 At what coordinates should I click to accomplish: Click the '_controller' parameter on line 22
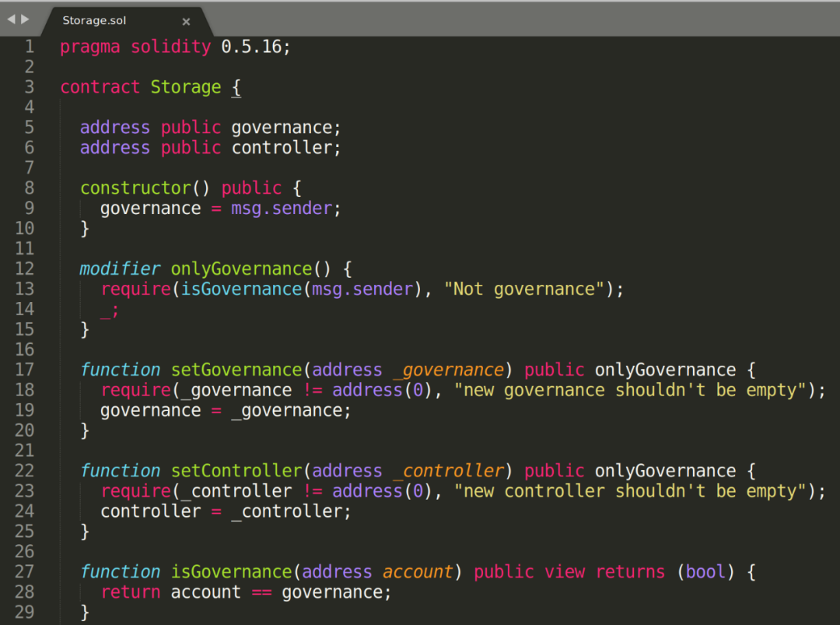[x=449, y=471]
